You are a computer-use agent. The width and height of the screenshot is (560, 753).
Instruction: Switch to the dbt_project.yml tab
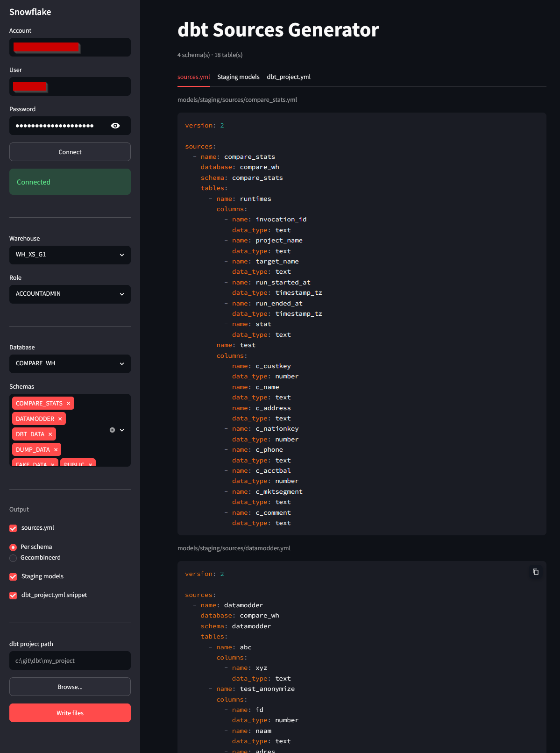coord(289,77)
